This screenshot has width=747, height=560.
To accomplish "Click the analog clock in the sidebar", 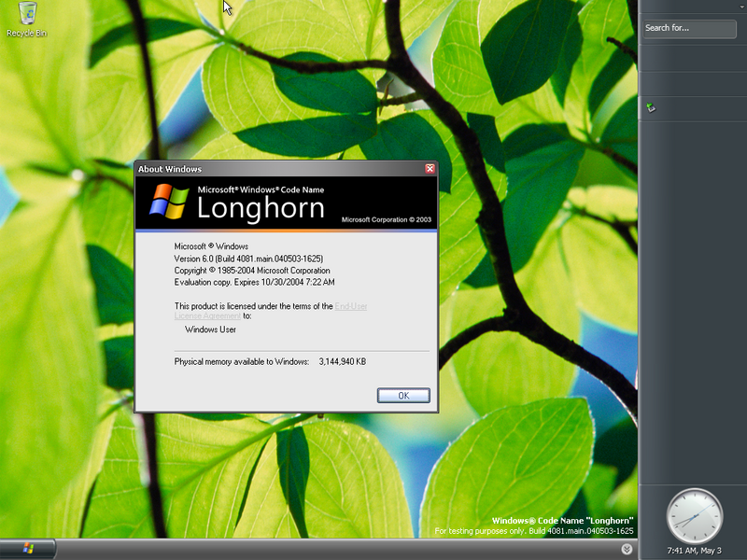I will point(695,516).
